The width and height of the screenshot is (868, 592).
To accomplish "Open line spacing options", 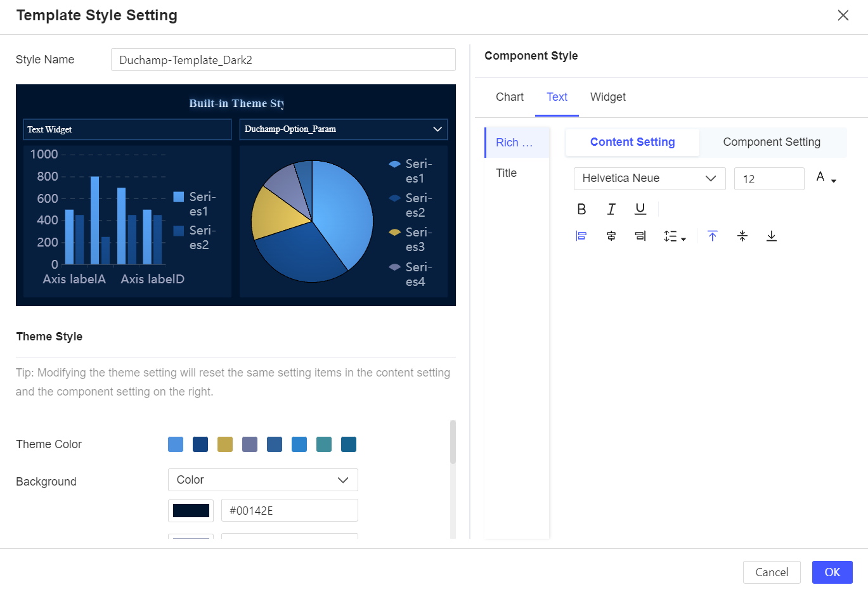I will point(675,236).
